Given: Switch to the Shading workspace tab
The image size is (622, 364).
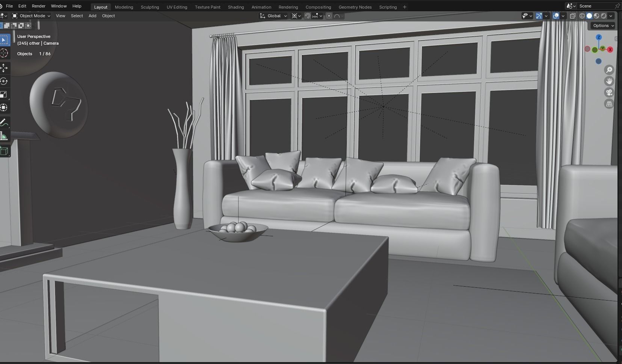Looking at the screenshot, I should coord(236,7).
